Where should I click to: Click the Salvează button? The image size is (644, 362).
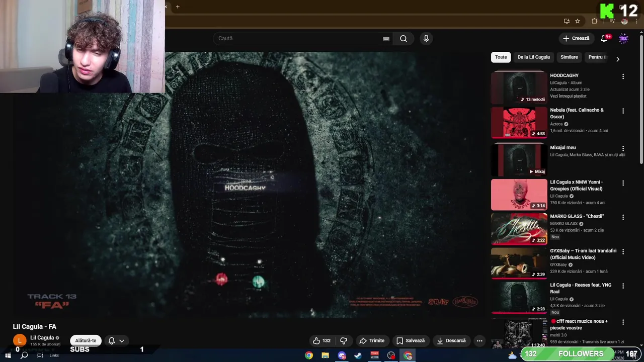pos(410,341)
